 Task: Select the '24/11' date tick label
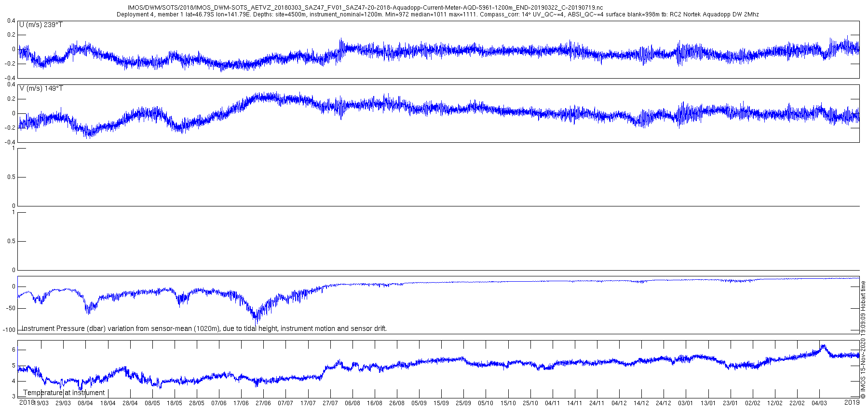[597, 403]
